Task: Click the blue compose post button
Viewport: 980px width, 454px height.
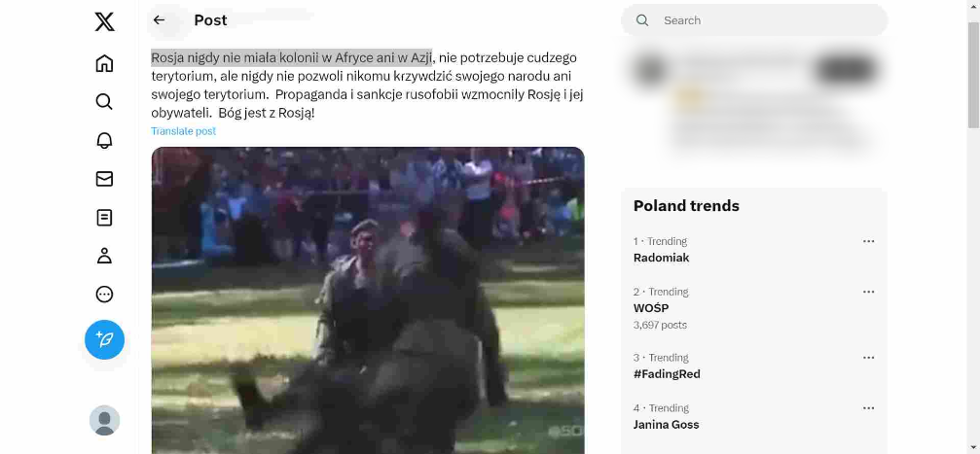Action: [104, 339]
